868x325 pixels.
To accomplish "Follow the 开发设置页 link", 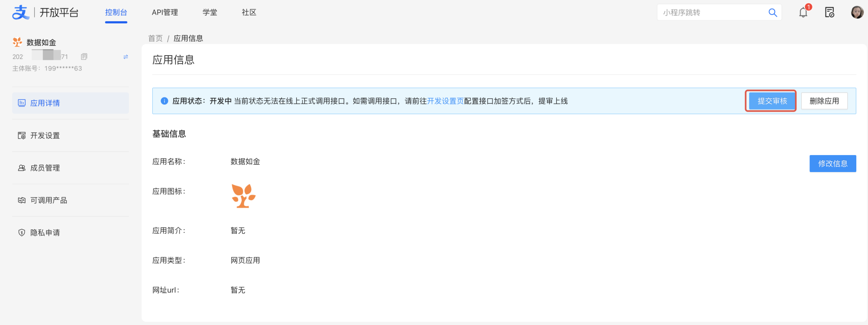I will pyautogui.click(x=445, y=101).
